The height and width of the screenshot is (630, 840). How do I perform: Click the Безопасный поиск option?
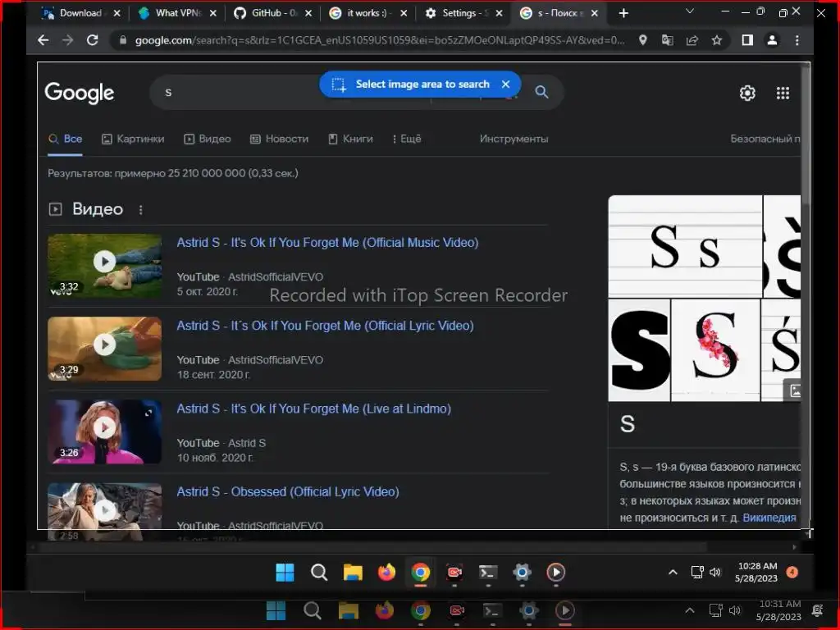(765, 139)
